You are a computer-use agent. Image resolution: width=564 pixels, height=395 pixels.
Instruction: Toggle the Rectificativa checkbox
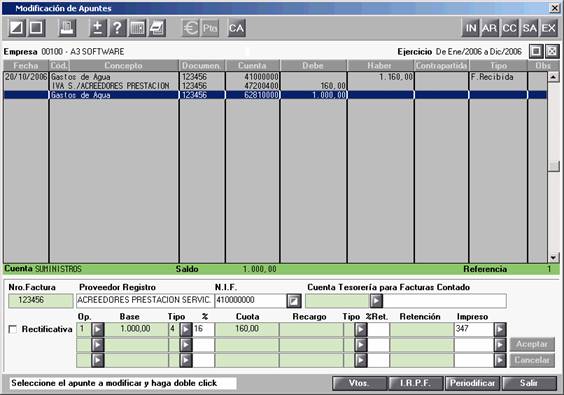click(x=13, y=329)
